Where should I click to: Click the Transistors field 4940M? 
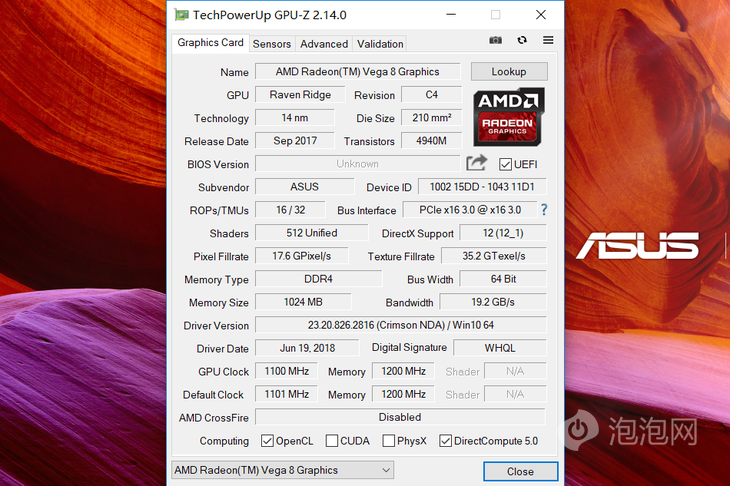pyautogui.click(x=432, y=141)
